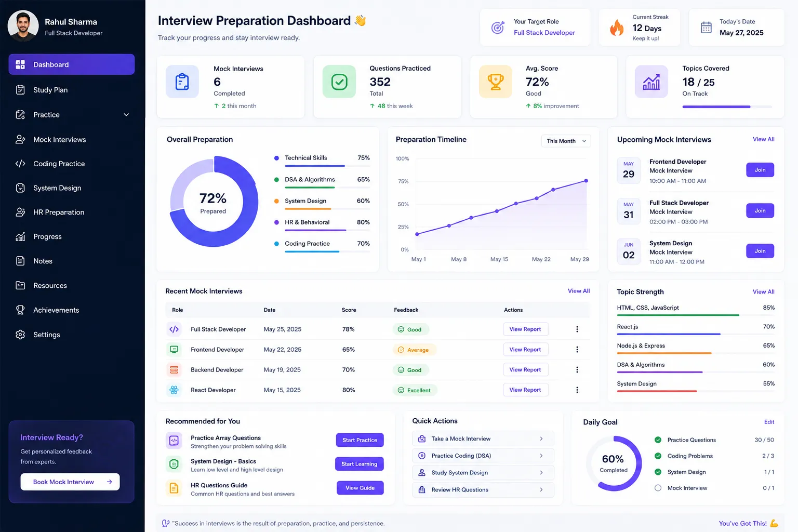Screen dimensions: 798x532
Task: Click the target role bullseye icon
Action: pyautogui.click(x=498, y=27)
